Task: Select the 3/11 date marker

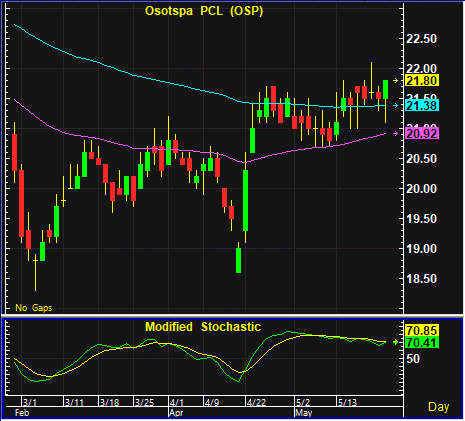Action: coord(74,402)
